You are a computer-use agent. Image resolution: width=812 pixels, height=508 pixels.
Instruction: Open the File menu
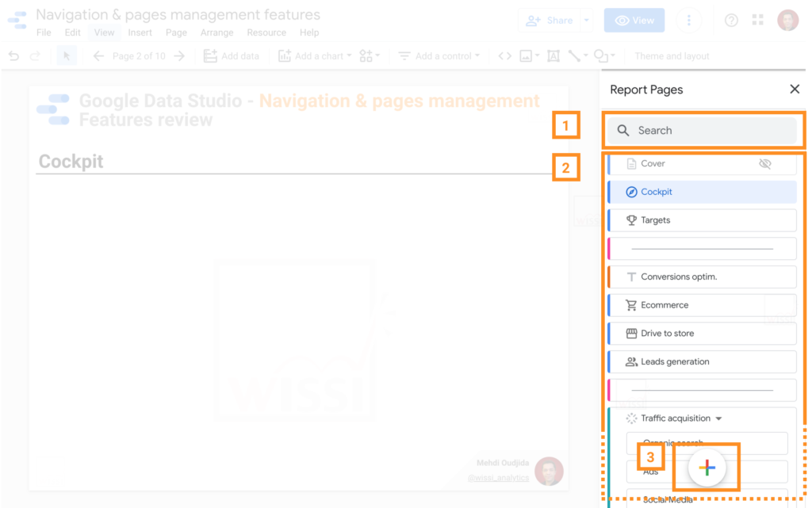(x=44, y=32)
